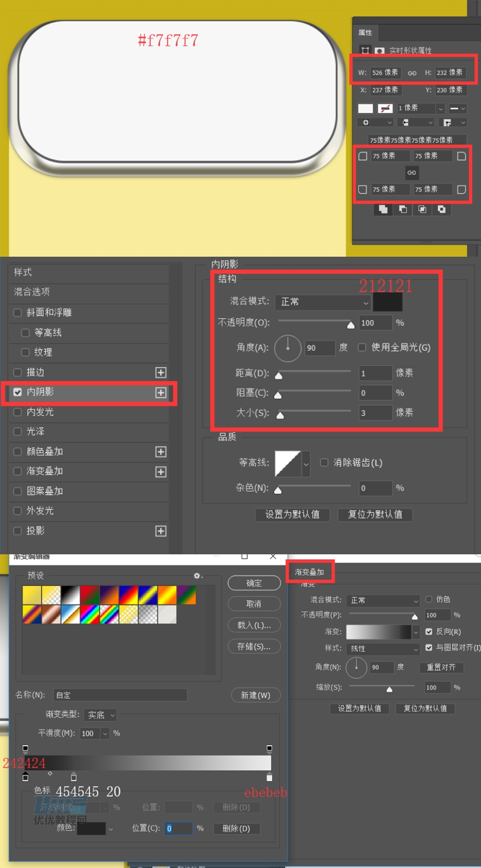This screenshot has height=868, width=481.
Task: Click the 新建(W) button
Action: [x=255, y=695]
